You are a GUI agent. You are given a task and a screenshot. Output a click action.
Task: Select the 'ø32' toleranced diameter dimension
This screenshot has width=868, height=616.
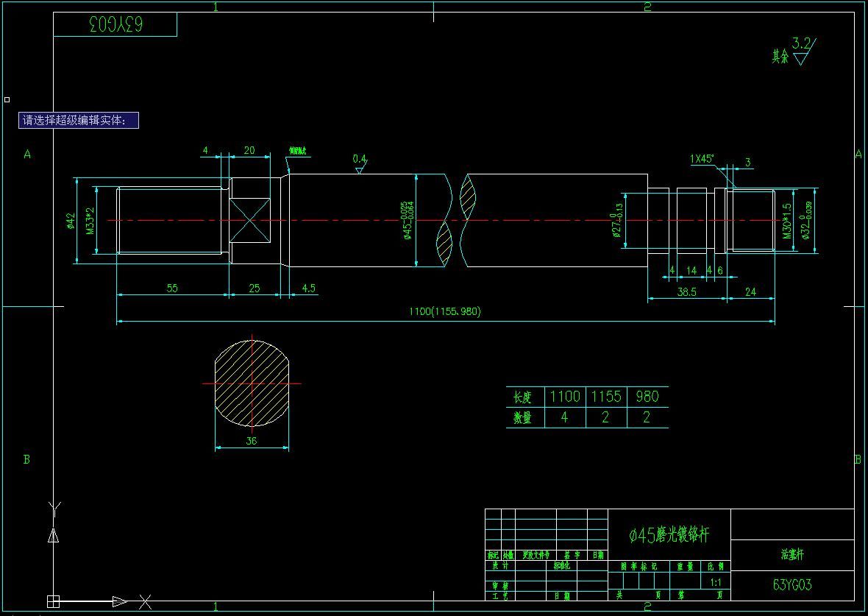pos(806,221)
